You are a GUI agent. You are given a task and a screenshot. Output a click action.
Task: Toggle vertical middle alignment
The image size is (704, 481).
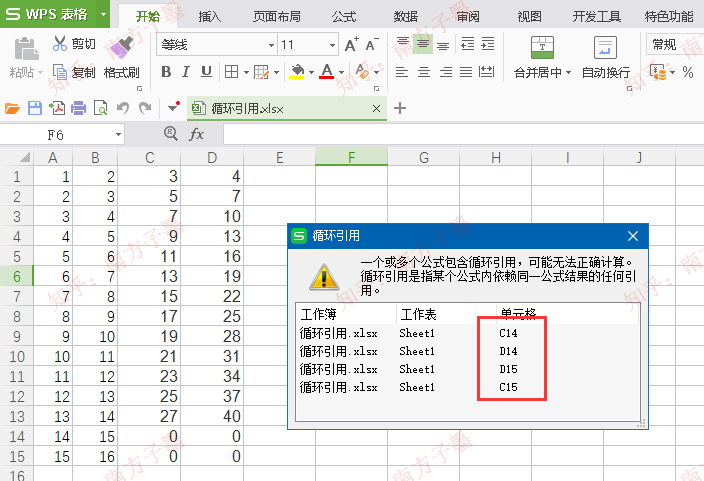click(423, 44)
